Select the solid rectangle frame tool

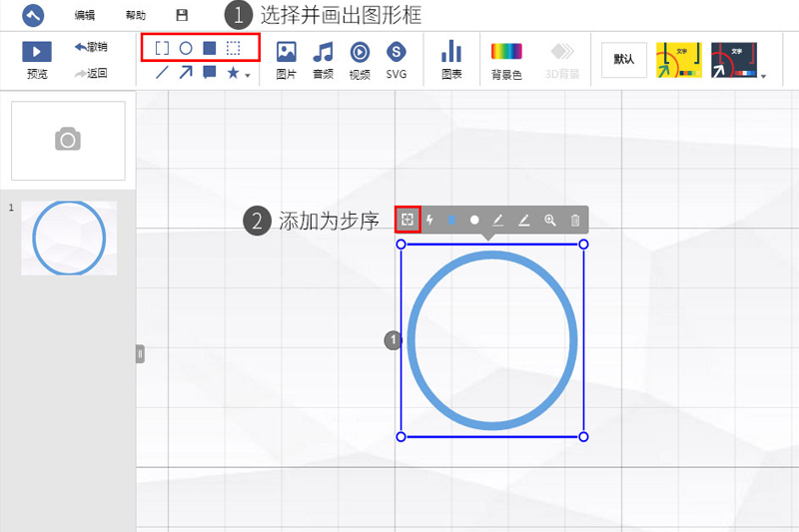[x=210, y=48]
